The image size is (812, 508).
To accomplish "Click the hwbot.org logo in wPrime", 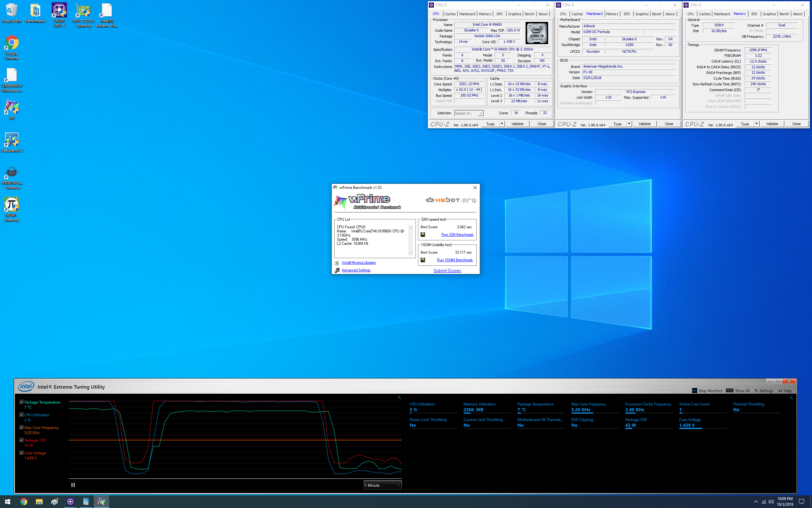I will click(x=451, y=200).
